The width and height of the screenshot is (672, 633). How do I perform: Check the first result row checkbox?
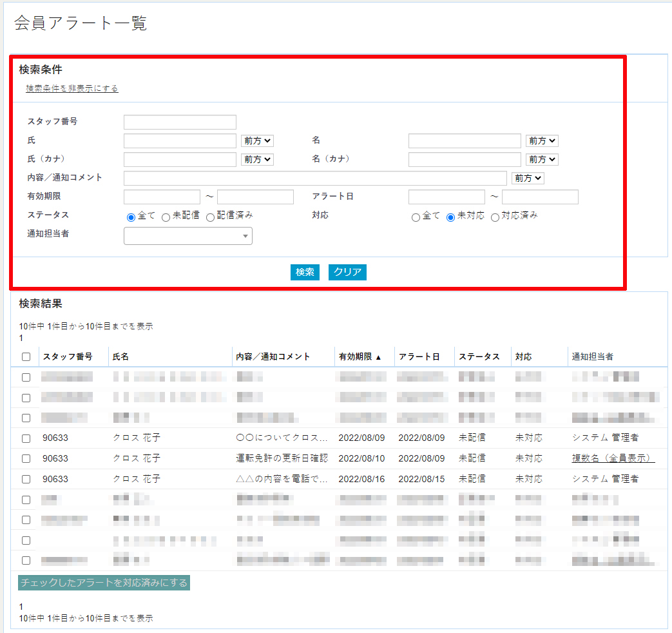pos(26,377)
